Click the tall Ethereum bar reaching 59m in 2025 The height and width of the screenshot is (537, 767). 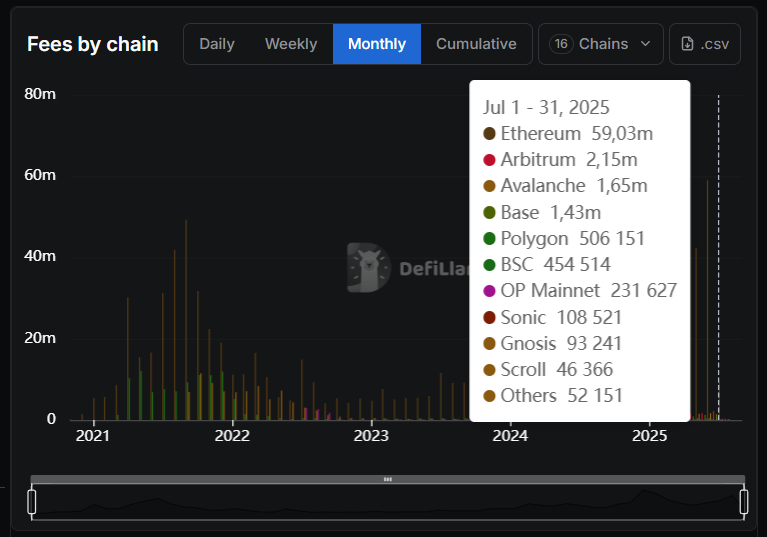click(707, 300)
